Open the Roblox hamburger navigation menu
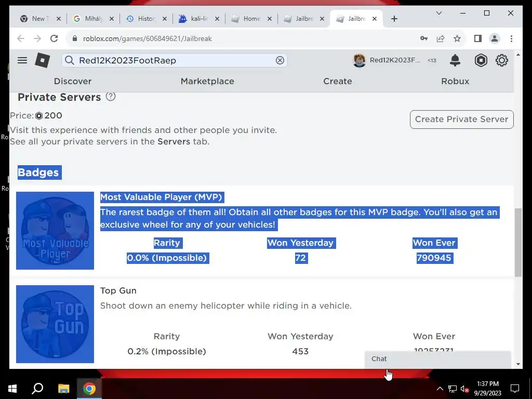The image size is (532, 399). pos(22,60)
